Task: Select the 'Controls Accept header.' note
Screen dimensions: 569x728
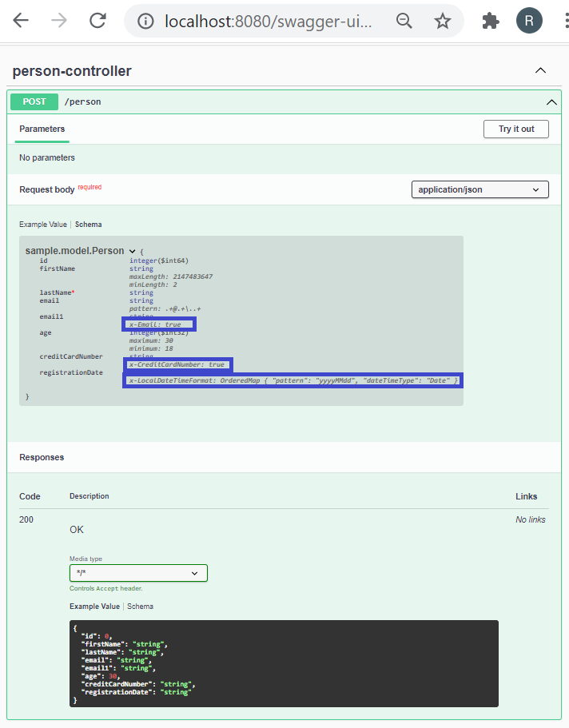Action: [106, 588]
